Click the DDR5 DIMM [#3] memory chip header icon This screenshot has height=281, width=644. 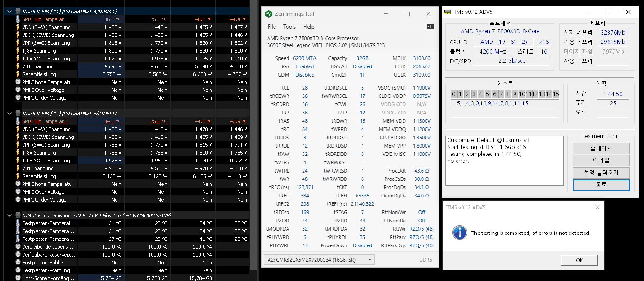pos(18,114)
